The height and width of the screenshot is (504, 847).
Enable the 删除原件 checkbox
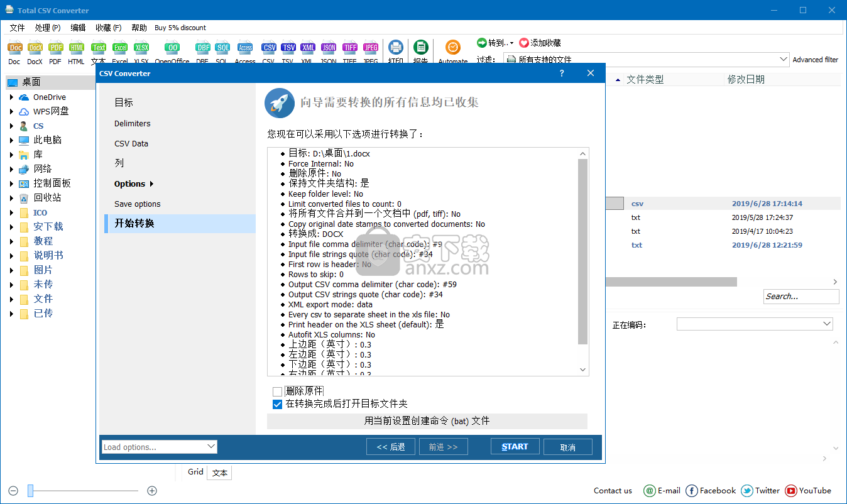point(277,392)
